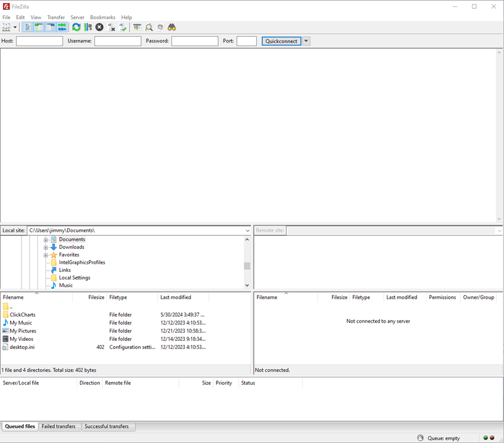The image size is (504, 443).
Task: Click into the Port input field
Action: tap(247, 41)
